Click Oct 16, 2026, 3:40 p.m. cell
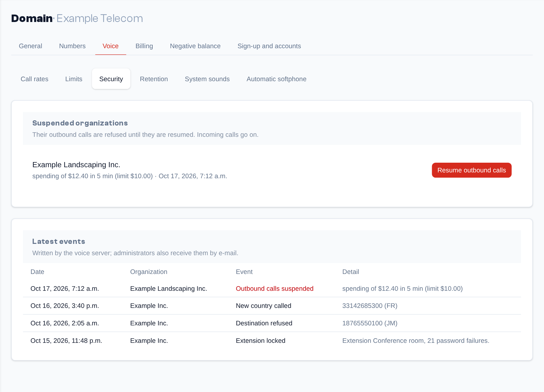544x392 pixels. [x=65, y=306]
